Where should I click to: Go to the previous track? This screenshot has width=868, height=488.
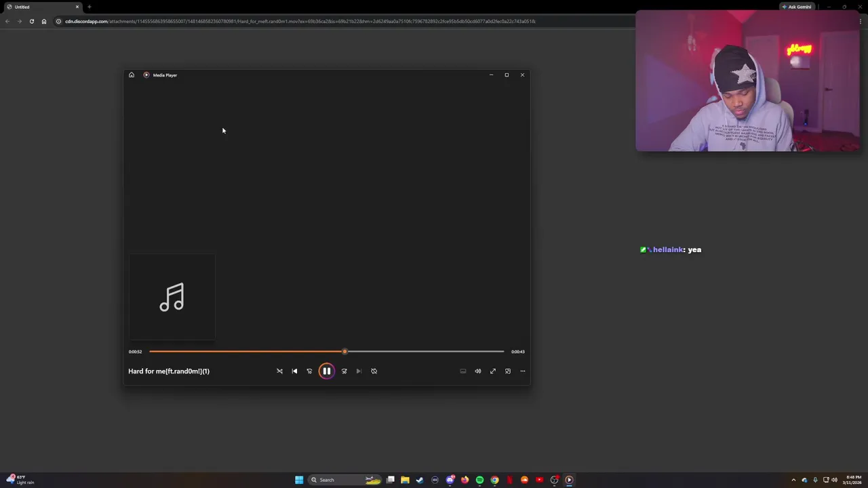[x=294, y=371]
